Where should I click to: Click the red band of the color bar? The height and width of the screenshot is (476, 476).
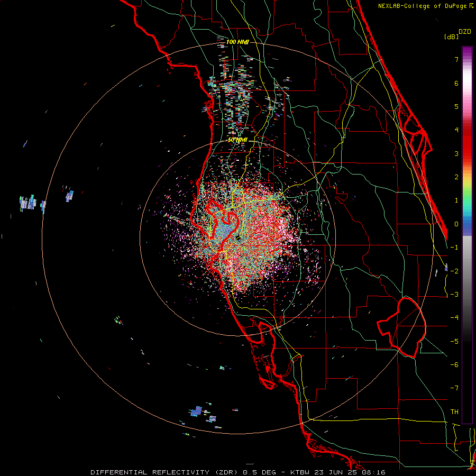point(467,143)
